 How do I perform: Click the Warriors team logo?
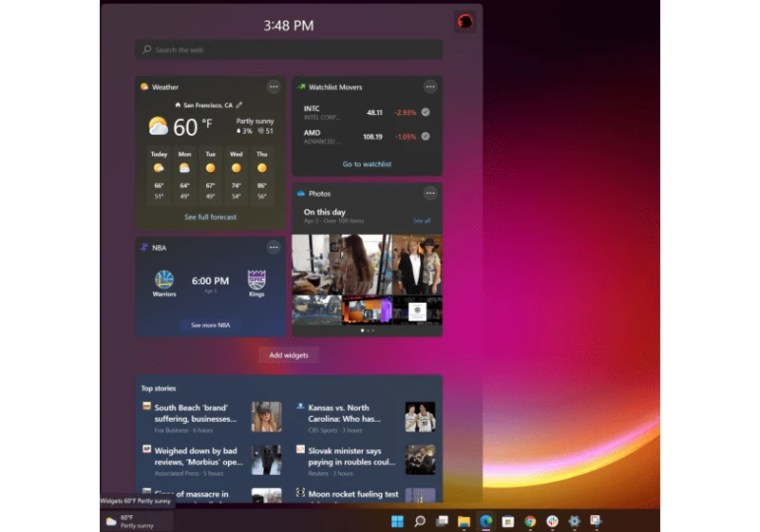tap(164, 279)
